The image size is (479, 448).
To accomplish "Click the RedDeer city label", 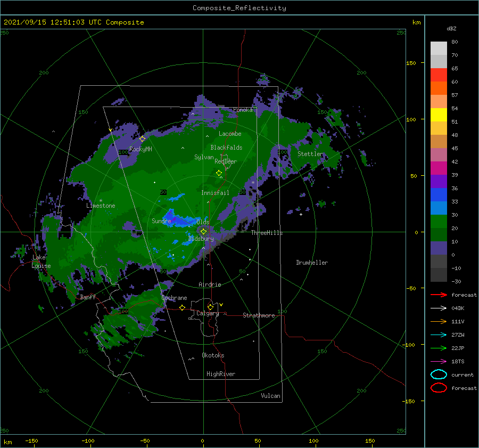I will (x=226, y=161).
